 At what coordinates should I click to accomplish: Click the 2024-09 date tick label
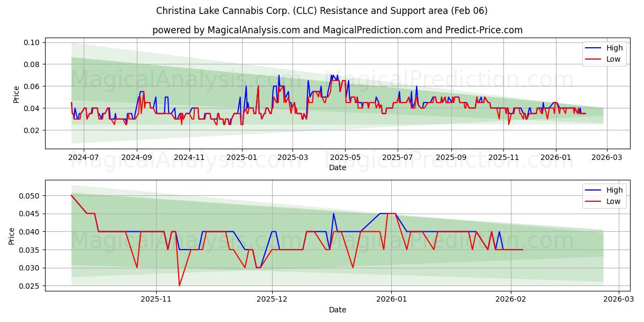[x=137, y=157]
